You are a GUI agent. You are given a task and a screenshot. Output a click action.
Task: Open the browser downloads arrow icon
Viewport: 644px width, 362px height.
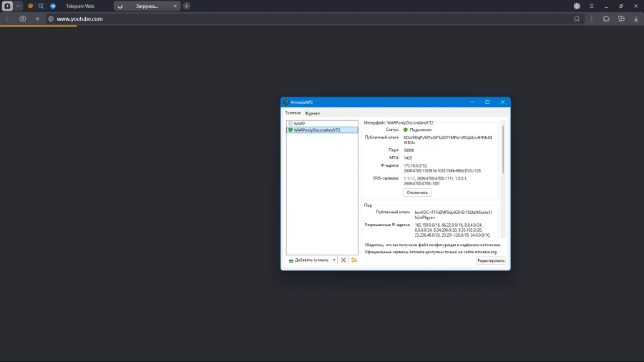point(636,19)
